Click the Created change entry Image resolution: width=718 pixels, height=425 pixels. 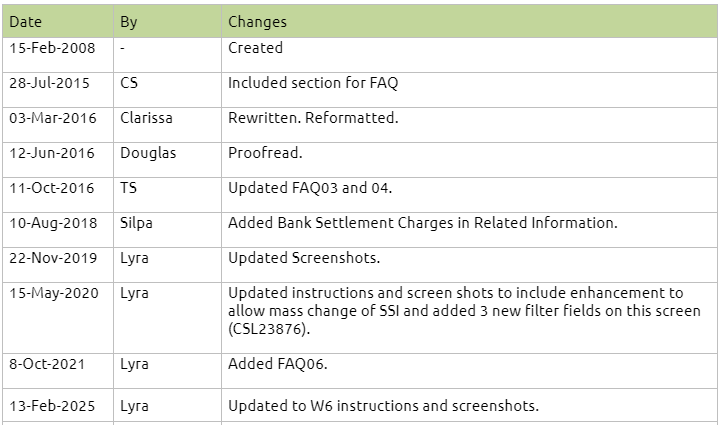point(255,48)
